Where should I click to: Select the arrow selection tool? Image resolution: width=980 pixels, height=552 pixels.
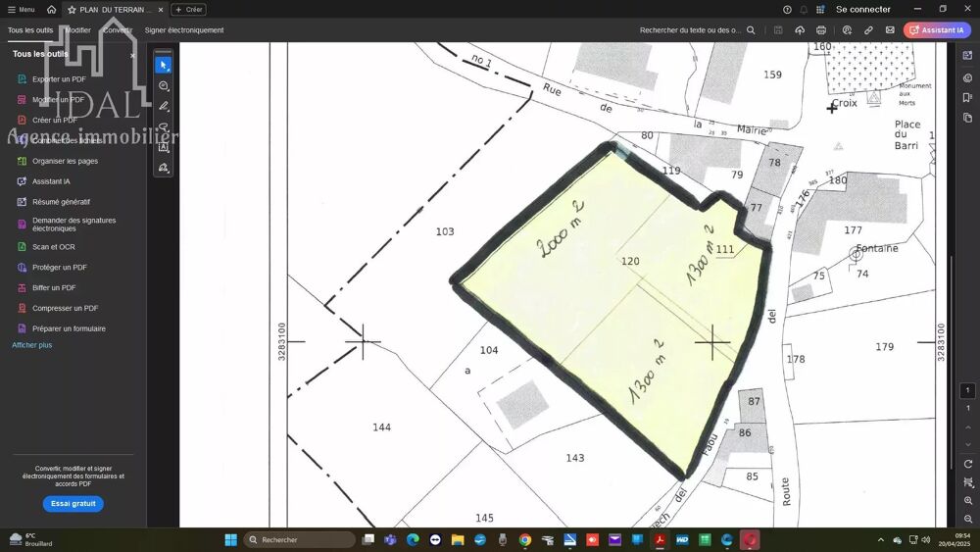click(163, 65)
